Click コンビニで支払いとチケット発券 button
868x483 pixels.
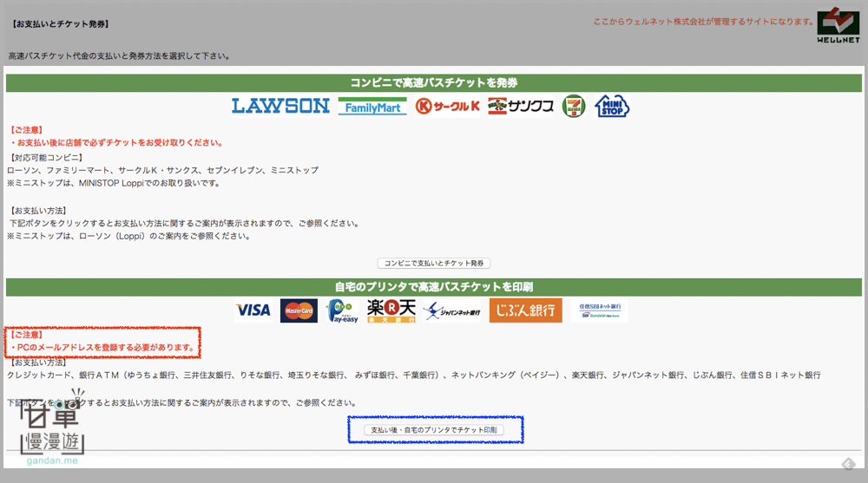434,264
